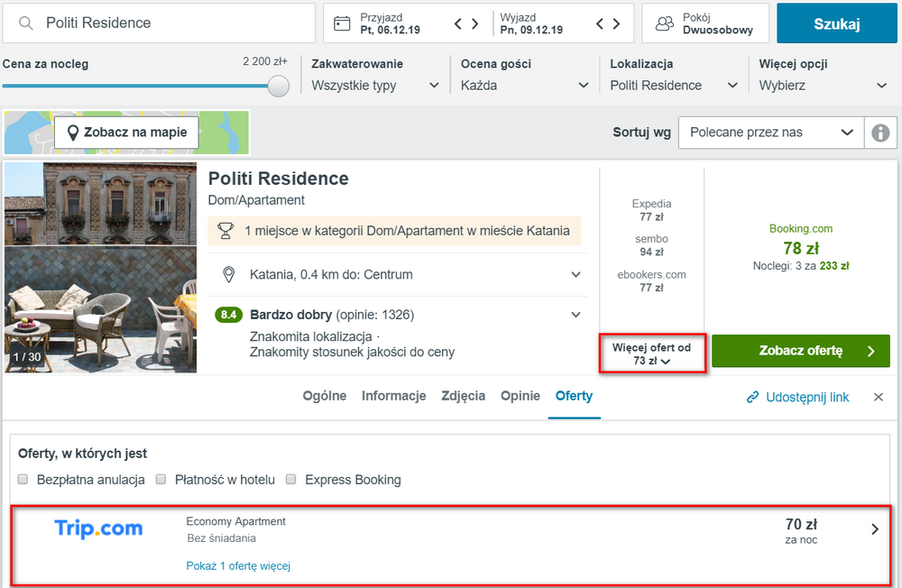Open the room guests icon selector

(x=665, y=23)
